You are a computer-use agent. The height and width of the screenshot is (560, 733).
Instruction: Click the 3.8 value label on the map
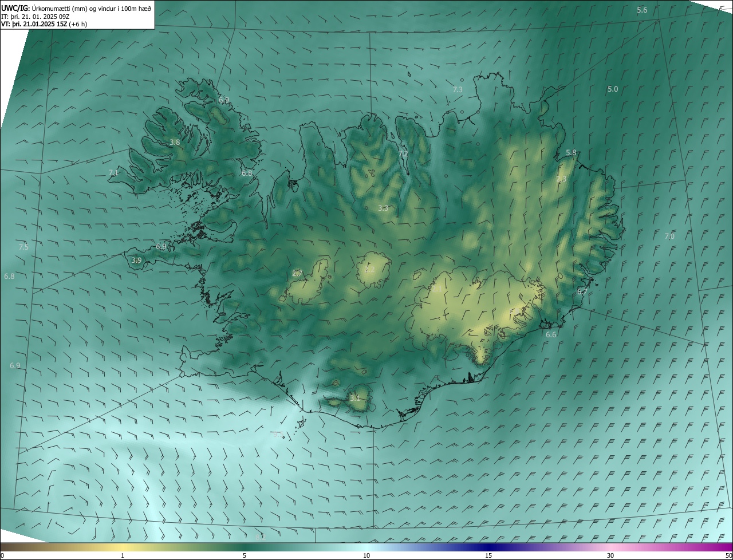175,142
